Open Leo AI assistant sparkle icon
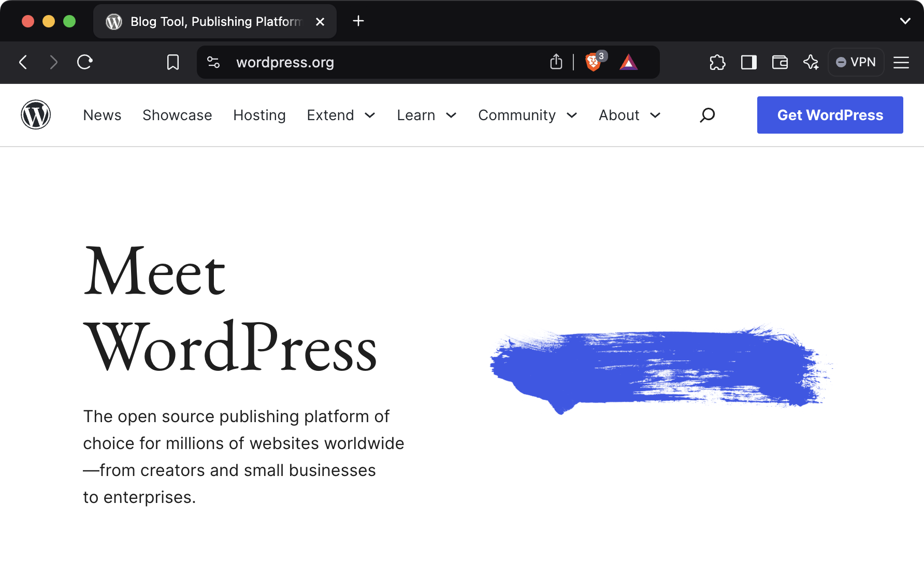 coord(811,62)
